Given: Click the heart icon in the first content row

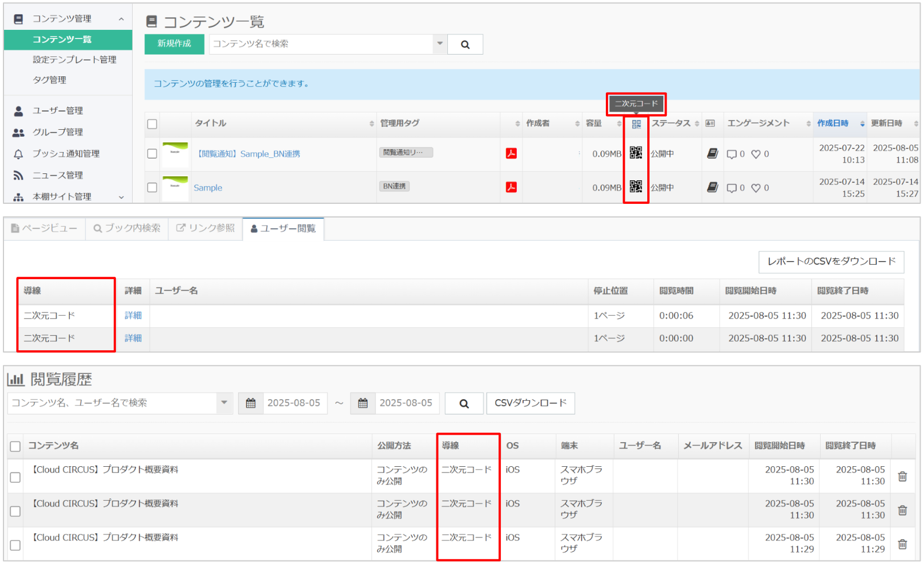Looking at the screenshot, I should coord(756,154).
